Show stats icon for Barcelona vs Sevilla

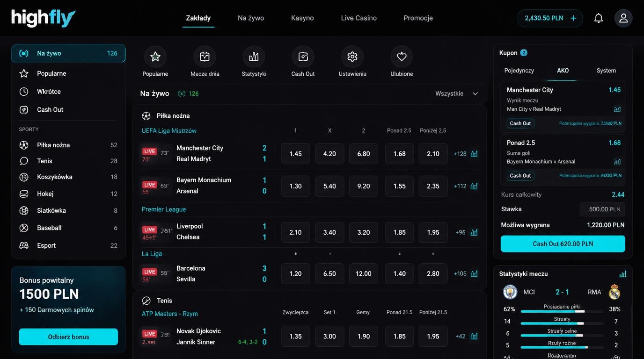(x=474, y=273)
